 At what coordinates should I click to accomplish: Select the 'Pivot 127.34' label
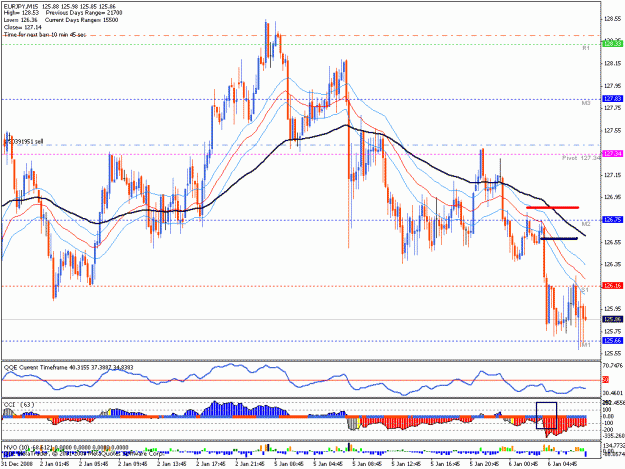pyautogui.click(x=581, y=158)
